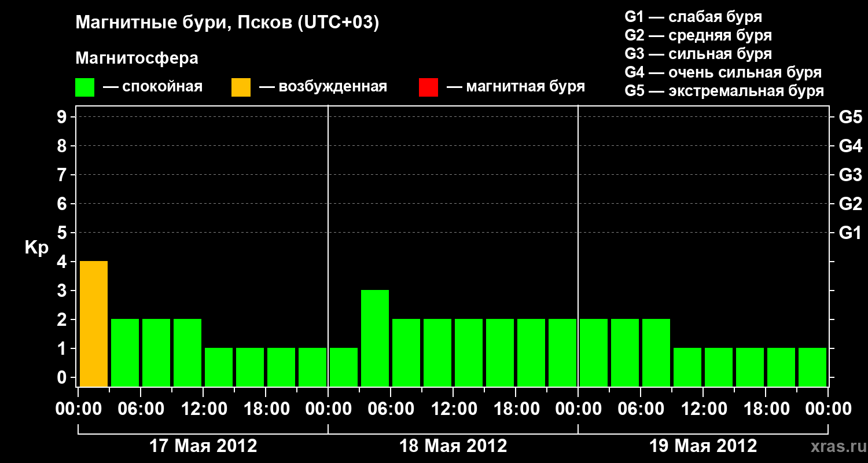This screenshot has width=868, height=463.
Task: Click the 'G5 — экстремальная буря' legend line
Action: (724, 91)
